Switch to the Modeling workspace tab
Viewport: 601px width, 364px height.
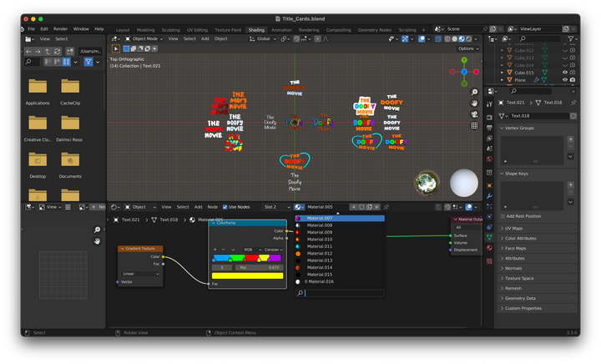[x=145, y=30]
